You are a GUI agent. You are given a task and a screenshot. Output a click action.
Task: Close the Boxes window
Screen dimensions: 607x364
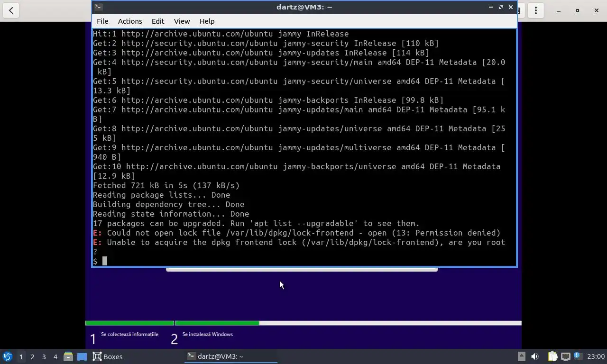[x=596, y=10]
